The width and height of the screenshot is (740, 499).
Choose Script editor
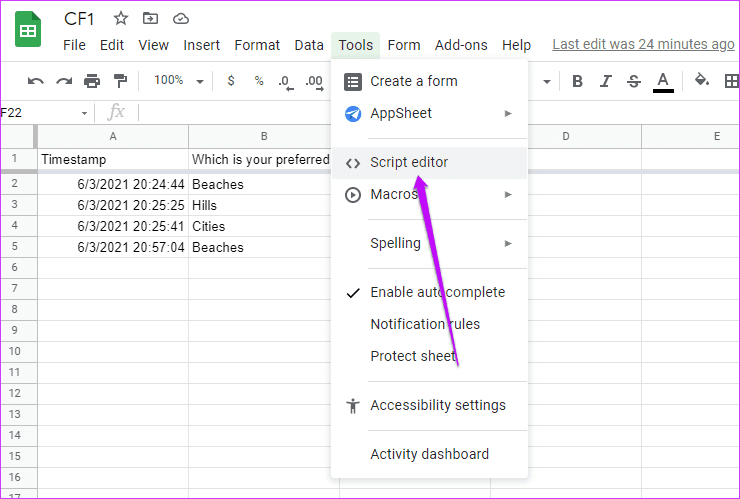click(429, 163)
